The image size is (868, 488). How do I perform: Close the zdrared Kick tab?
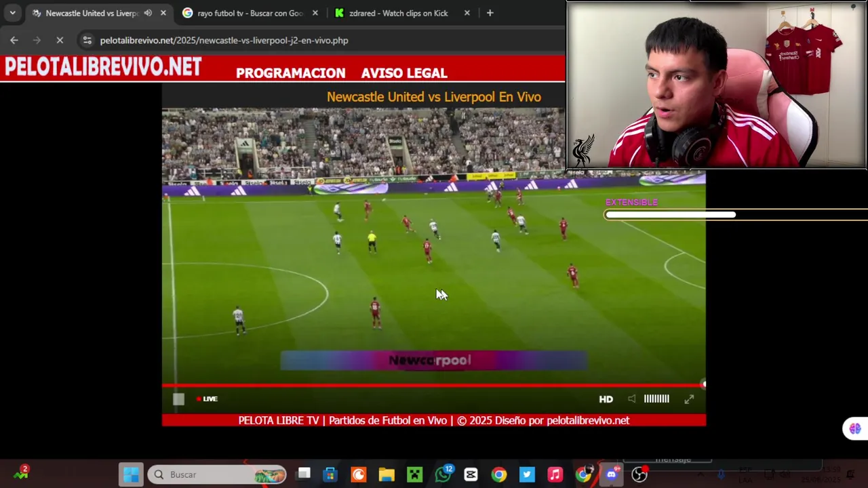[x=467, y=13]
